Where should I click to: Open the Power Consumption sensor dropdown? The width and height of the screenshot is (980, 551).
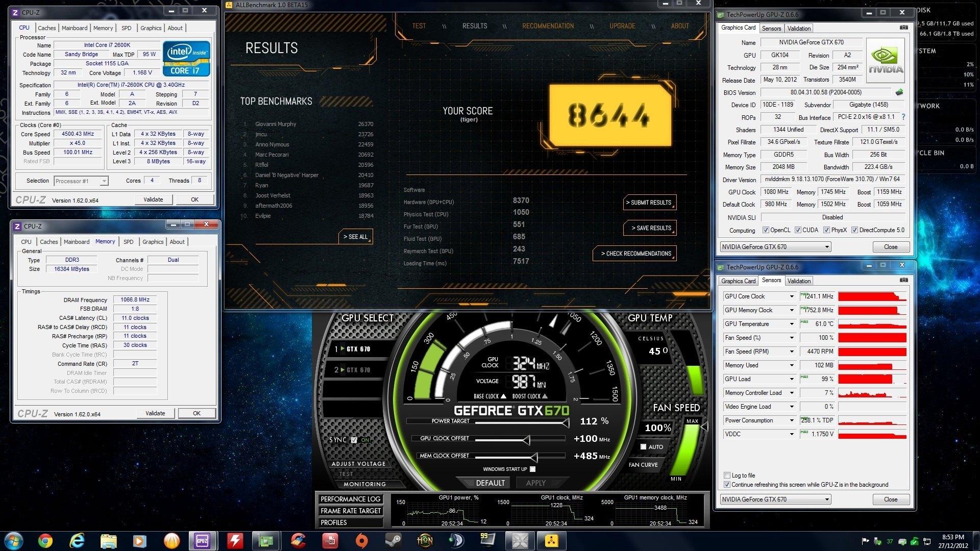point(792,420)
